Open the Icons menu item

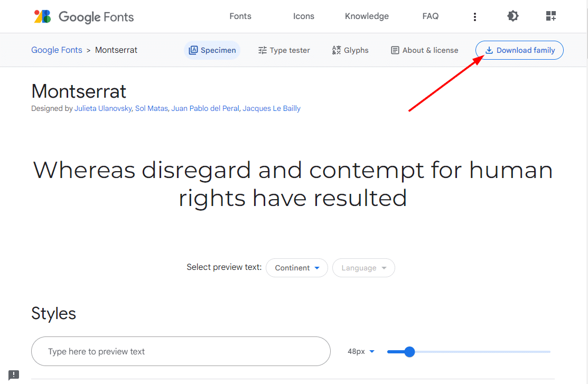click(x=304, y=16)
